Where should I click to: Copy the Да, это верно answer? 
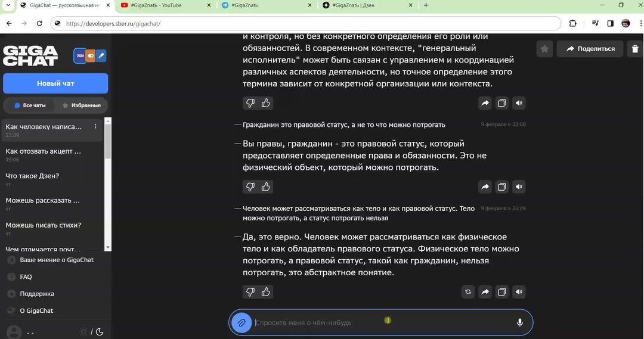(502, 292)
